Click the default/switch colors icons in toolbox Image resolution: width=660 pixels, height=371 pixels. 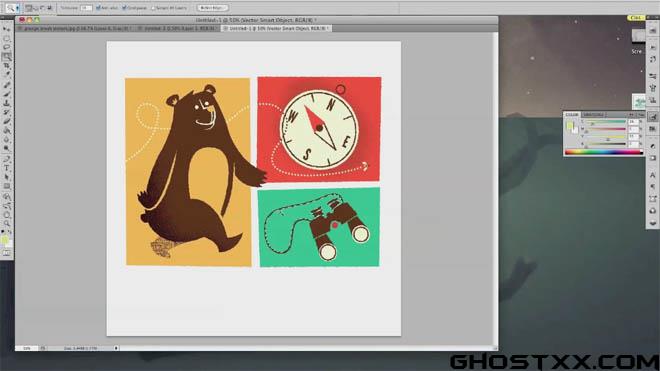(6, 232)
